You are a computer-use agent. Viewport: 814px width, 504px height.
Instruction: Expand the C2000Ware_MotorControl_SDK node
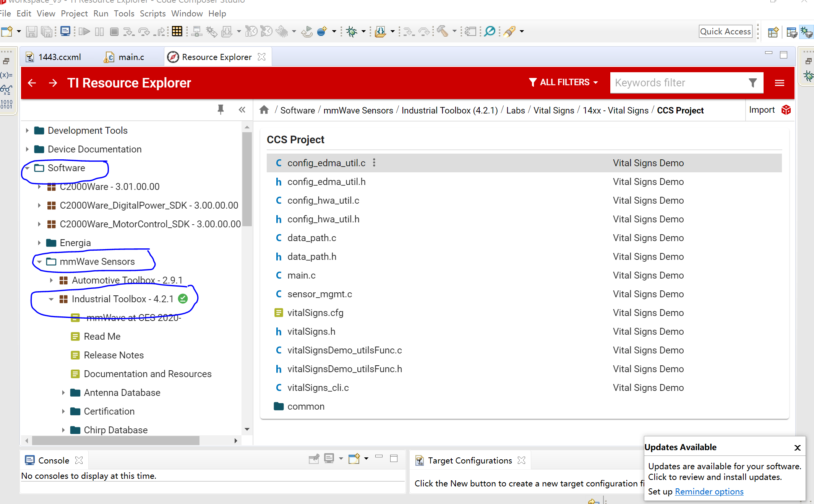coord(39,224)
